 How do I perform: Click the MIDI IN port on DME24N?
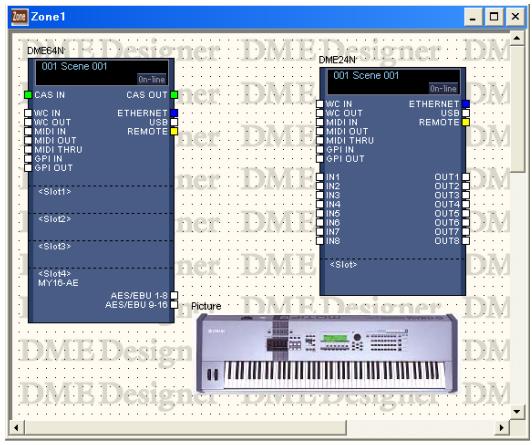[320, 122]
